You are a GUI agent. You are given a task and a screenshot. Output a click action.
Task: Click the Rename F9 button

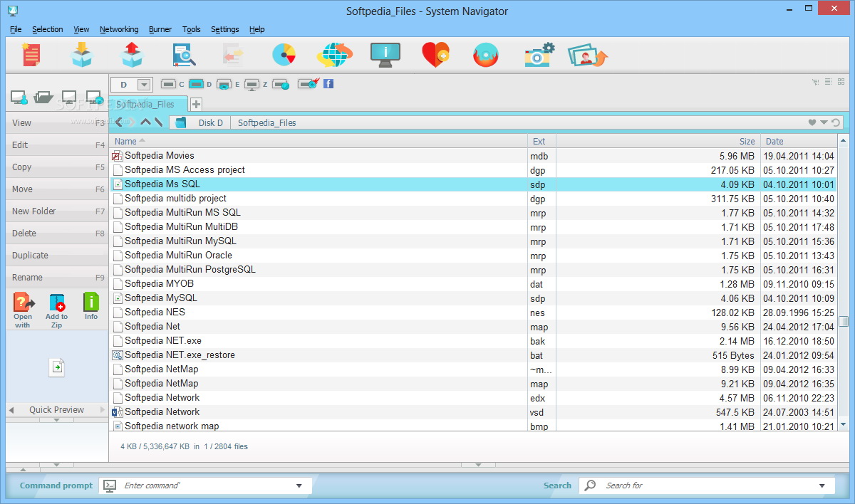(x=56, y=278)
